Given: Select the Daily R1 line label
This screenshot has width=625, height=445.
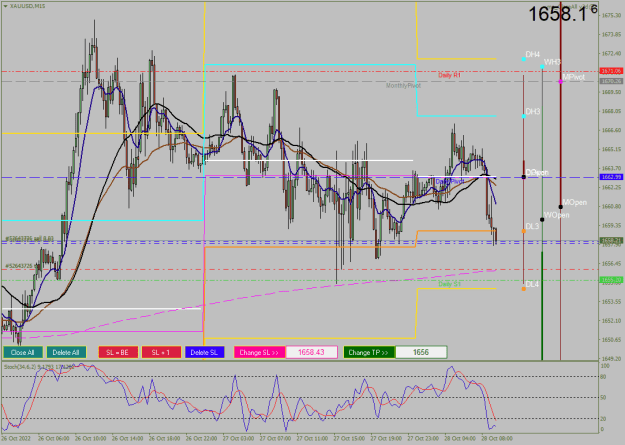Looking at the screenshot, I should point(449,75).
